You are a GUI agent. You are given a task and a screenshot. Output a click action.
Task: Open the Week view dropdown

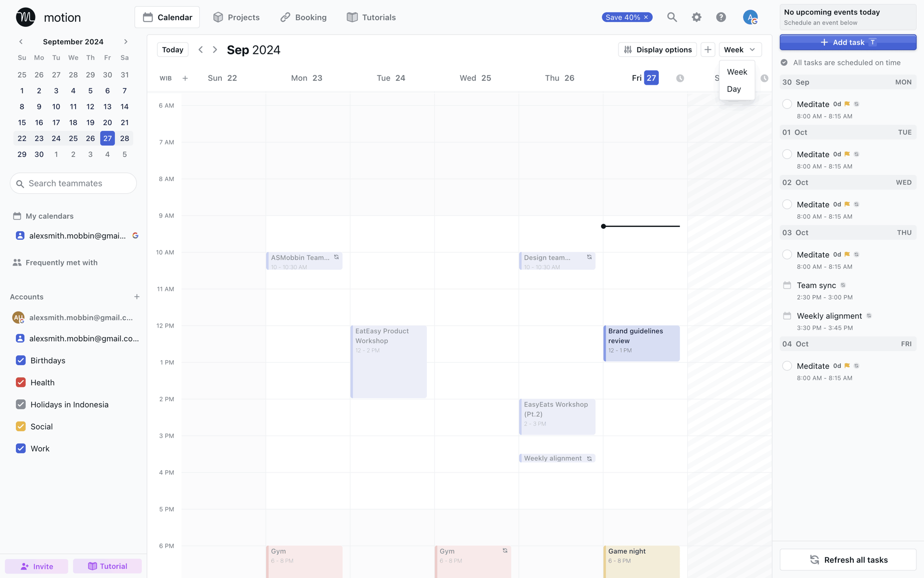point(740,50)
